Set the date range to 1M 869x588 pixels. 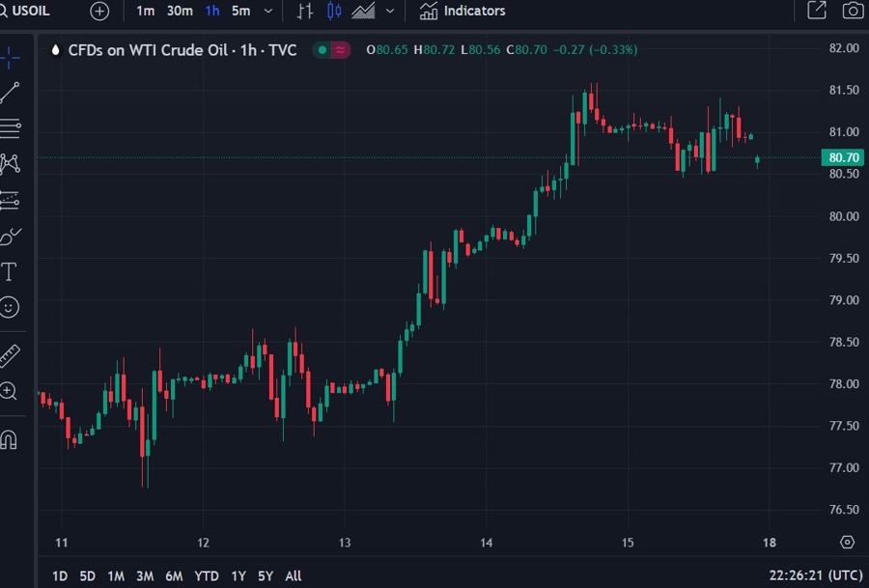click(116, 576)
